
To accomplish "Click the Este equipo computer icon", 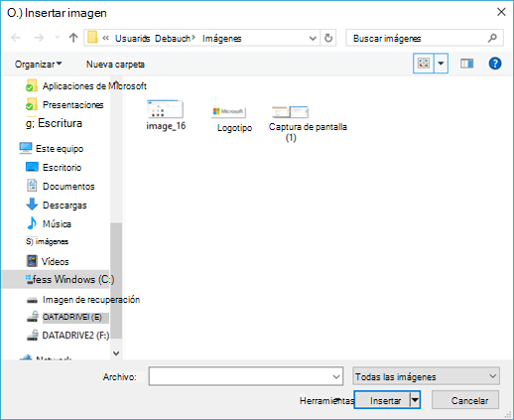I will (26, 148).
